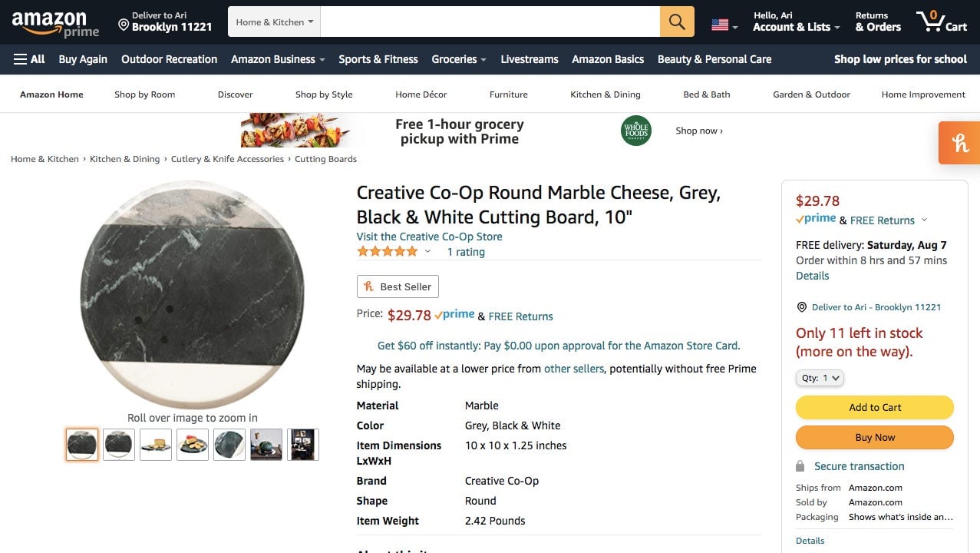Screen dimensions: 980x553
Task: Open the All hamburger menu
Action: [x=29, y=59]
